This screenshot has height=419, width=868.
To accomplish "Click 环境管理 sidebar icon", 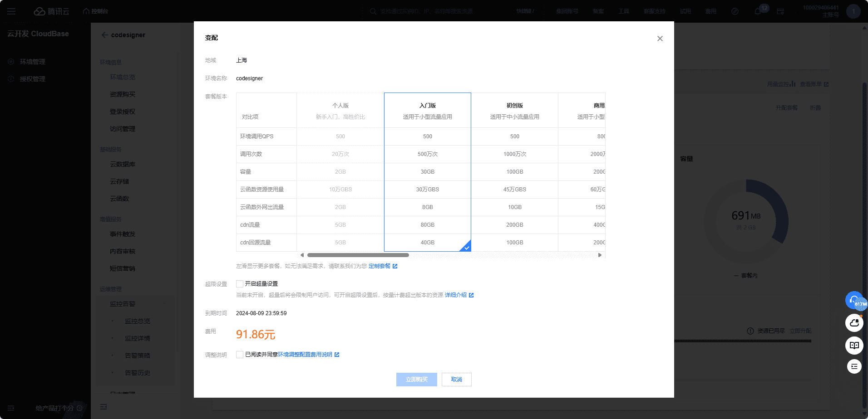I will point(11,62).
